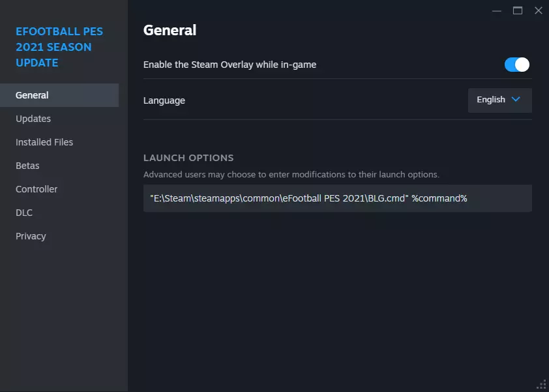549x392 pixels.
Task: Minimize the game properties window
Action: [x=497, y=10]
